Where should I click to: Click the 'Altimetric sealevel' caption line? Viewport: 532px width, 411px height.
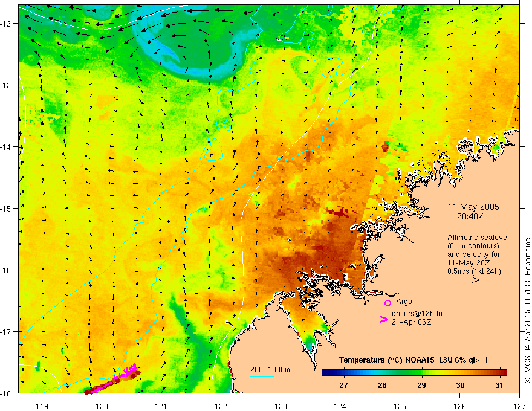point(478,238)
